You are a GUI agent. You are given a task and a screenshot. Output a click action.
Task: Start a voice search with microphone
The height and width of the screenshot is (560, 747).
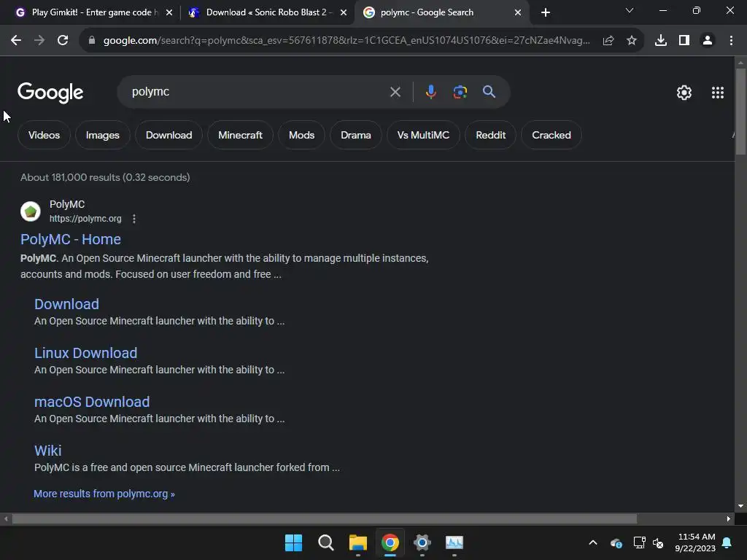pos(430,92)
